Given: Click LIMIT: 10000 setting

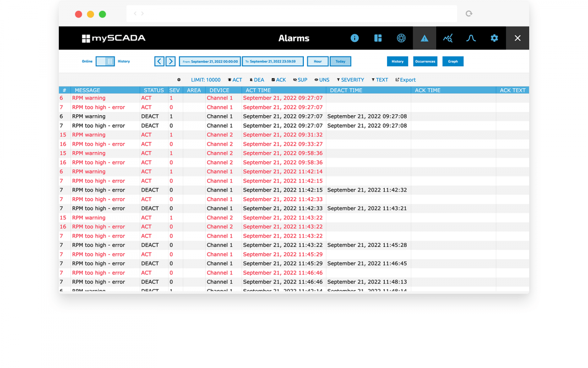Looking at the screenshot, I should (x=206, y=80).
